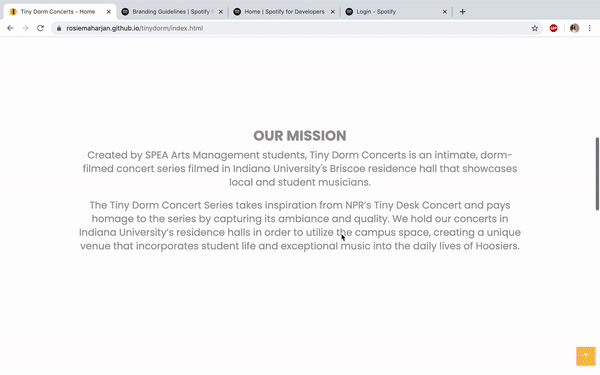Open the red ABP extension icon
Viewport: 600px width, 375px height.
point(553,28)
